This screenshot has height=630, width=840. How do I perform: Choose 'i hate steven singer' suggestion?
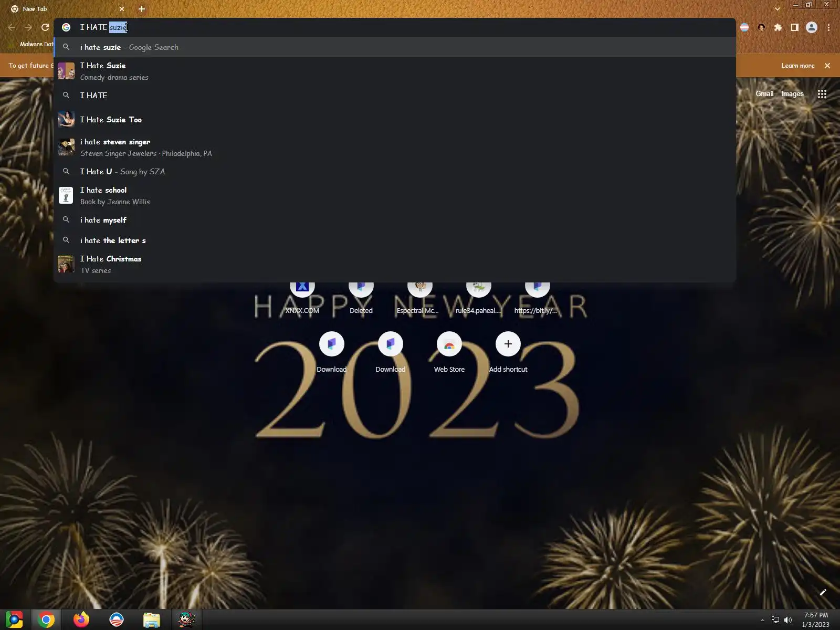tap(395, 148)
